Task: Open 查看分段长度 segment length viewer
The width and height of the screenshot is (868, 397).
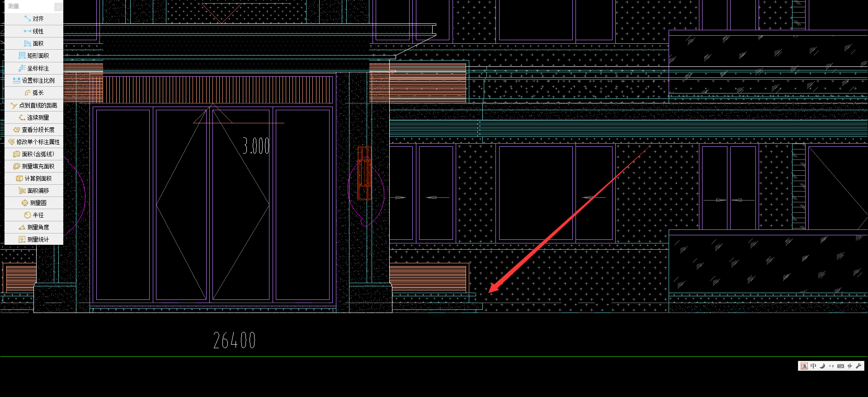Action: pos(34,130)
